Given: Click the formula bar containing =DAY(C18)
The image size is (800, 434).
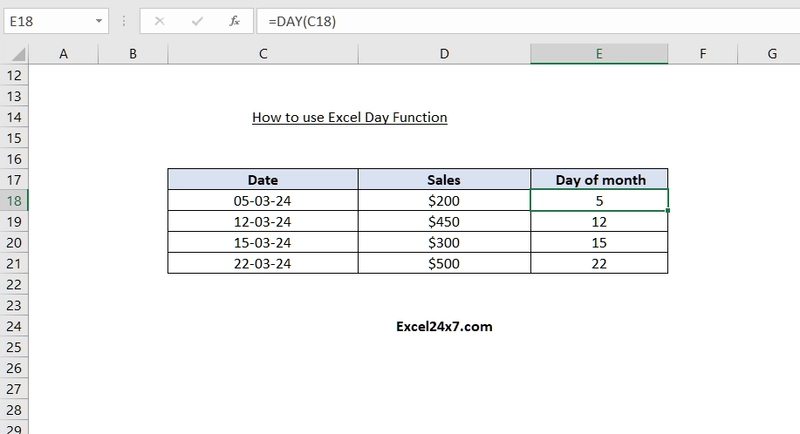Looking at the screenshot, I should pos(528,21).
